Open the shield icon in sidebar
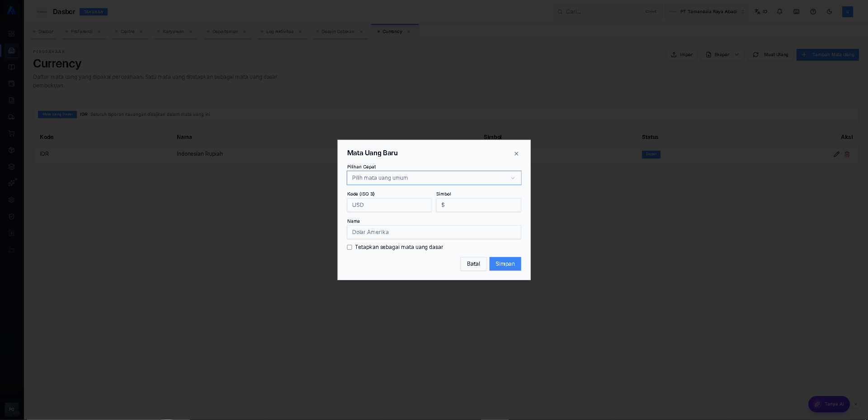The image size is (868, 420). pos(12,216)
